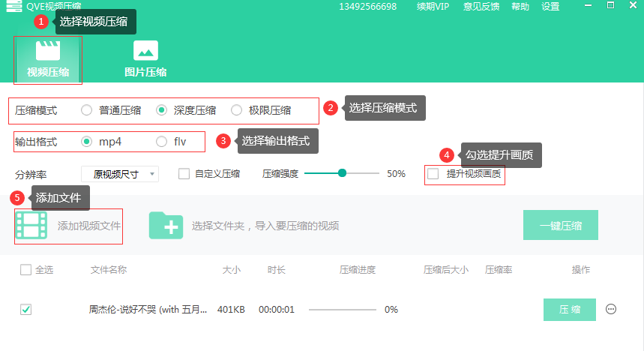Viewport: 644px width, 351px height.
Task: Click the 压缩强度 slider handle
Action: tap(342, 173)
